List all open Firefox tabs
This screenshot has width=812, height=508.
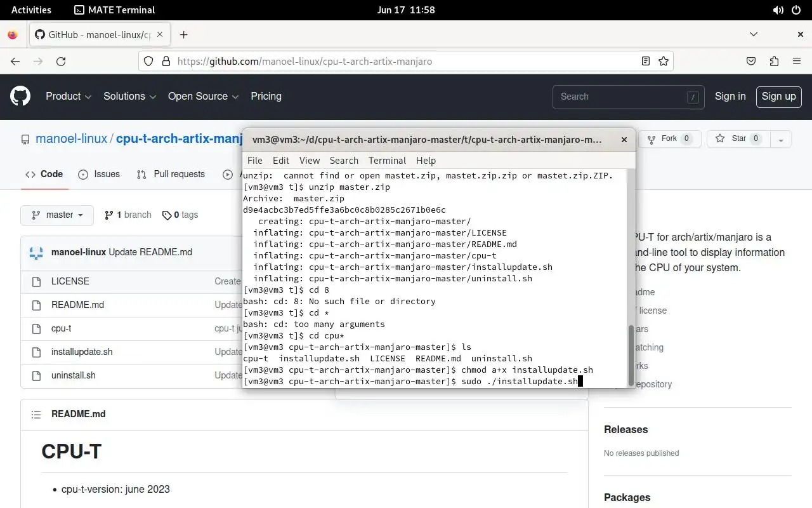tap(754, 34)
